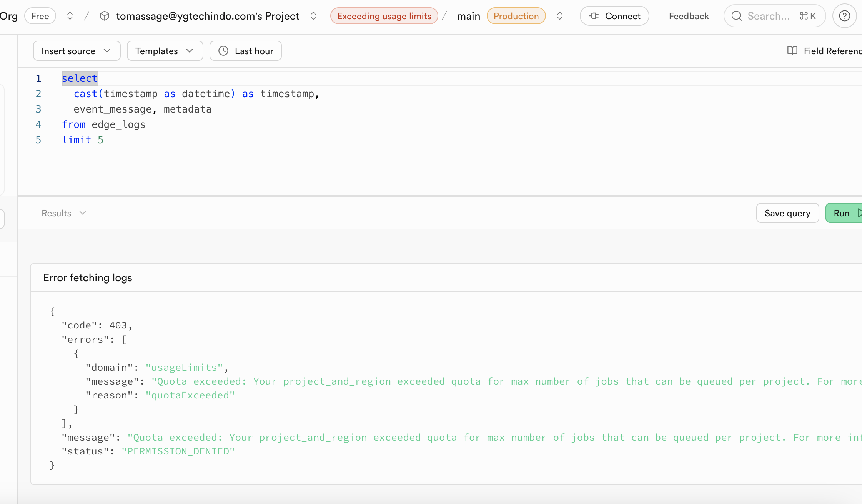Open the branch switcher next to Production

coord(560,16)
